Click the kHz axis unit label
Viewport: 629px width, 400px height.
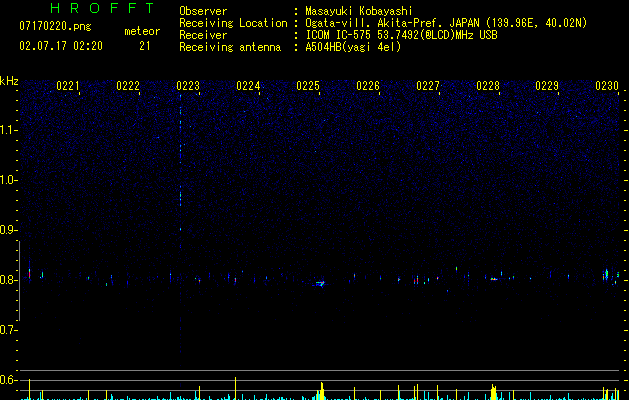(9, 81)
